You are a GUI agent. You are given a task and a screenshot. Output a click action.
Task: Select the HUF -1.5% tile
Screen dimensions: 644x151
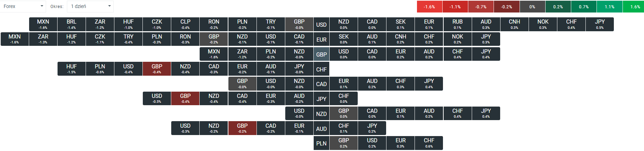click(x=71, y=69)
